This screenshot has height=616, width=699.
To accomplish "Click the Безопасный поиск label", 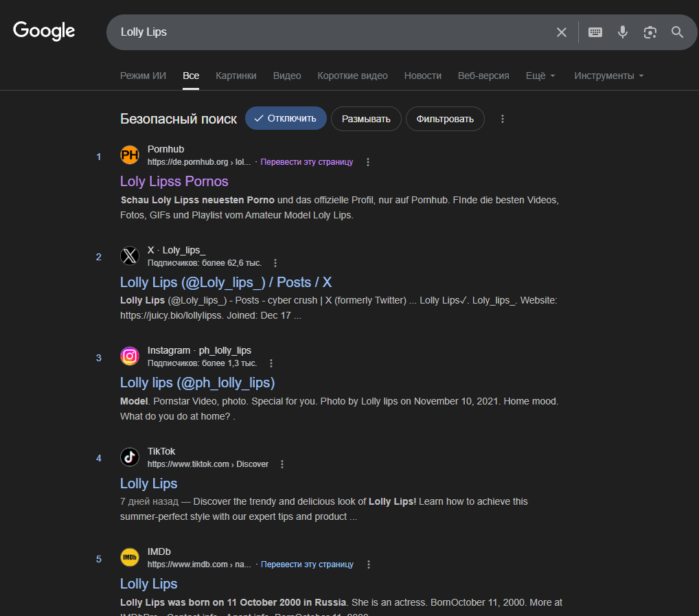I will click(x=179, y=119).
